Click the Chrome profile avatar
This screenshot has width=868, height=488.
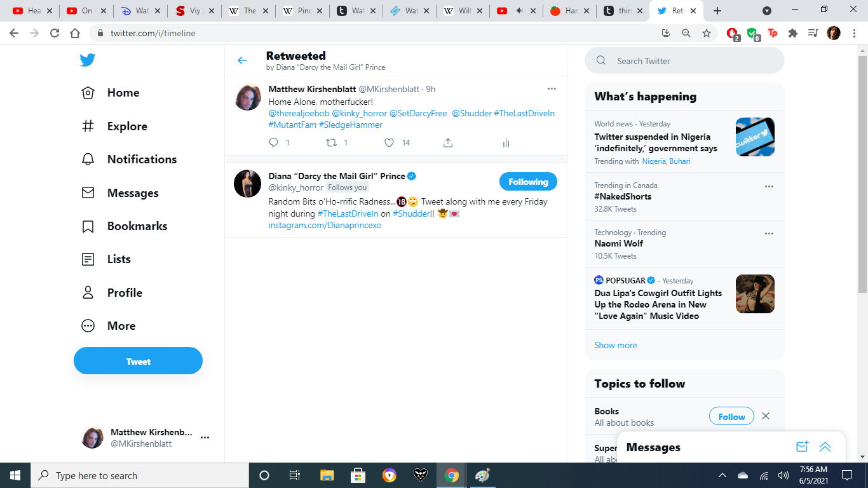[x=833, y=33]
